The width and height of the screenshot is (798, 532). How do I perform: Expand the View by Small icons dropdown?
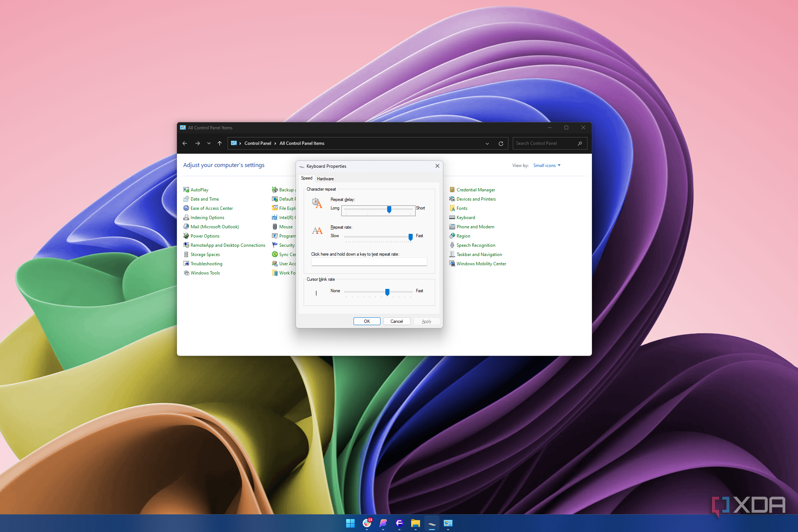[x=547, y=166]
